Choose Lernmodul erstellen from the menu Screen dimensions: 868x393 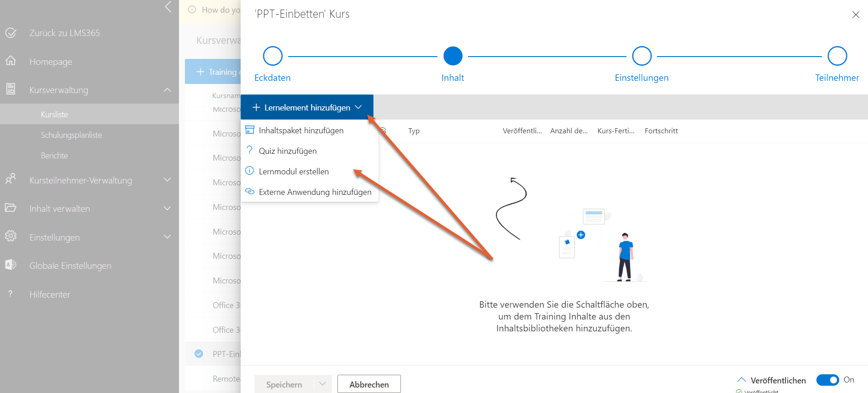294,172
